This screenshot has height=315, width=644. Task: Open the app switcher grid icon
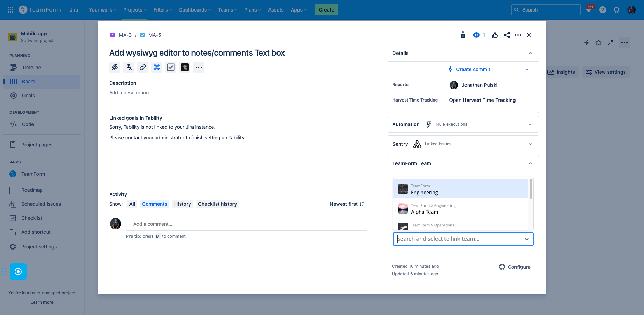pyautogui.click(x=10, y=10)
